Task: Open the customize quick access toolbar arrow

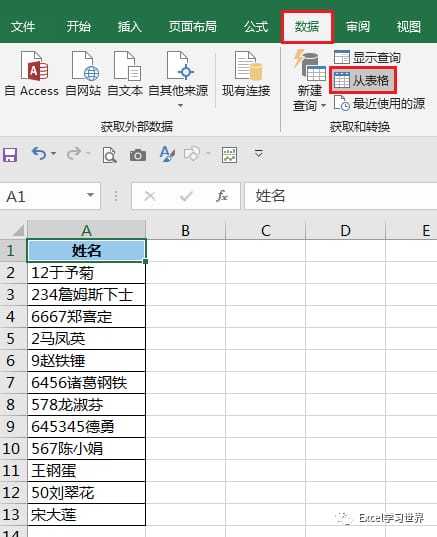Action: point(259,153)
